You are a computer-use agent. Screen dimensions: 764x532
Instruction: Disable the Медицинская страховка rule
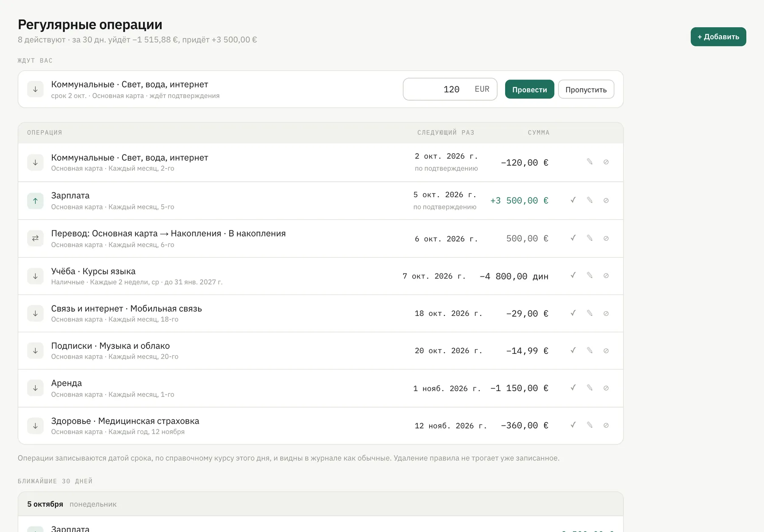(606, 425)
